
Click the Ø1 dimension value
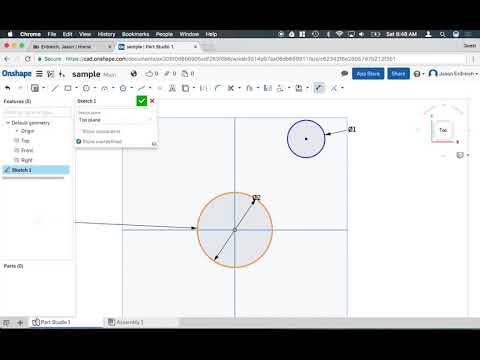(x=352, y=129)
